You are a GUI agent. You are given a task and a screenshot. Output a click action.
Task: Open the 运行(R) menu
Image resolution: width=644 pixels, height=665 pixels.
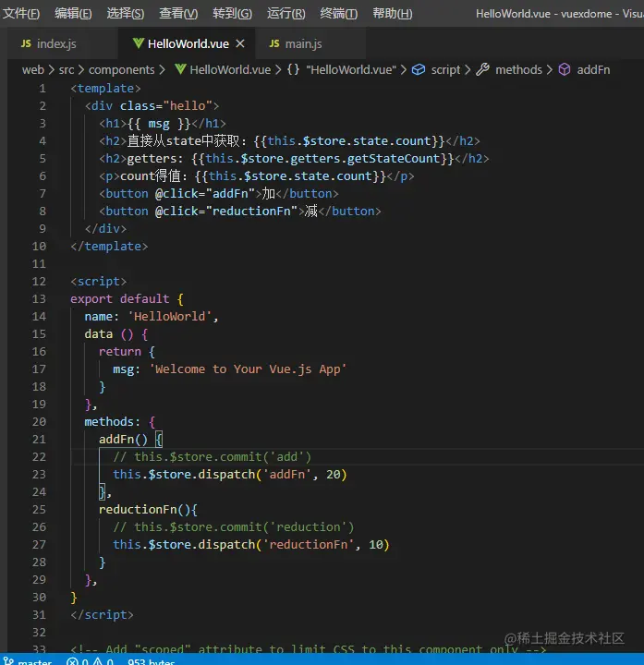(x=286, y=14)
